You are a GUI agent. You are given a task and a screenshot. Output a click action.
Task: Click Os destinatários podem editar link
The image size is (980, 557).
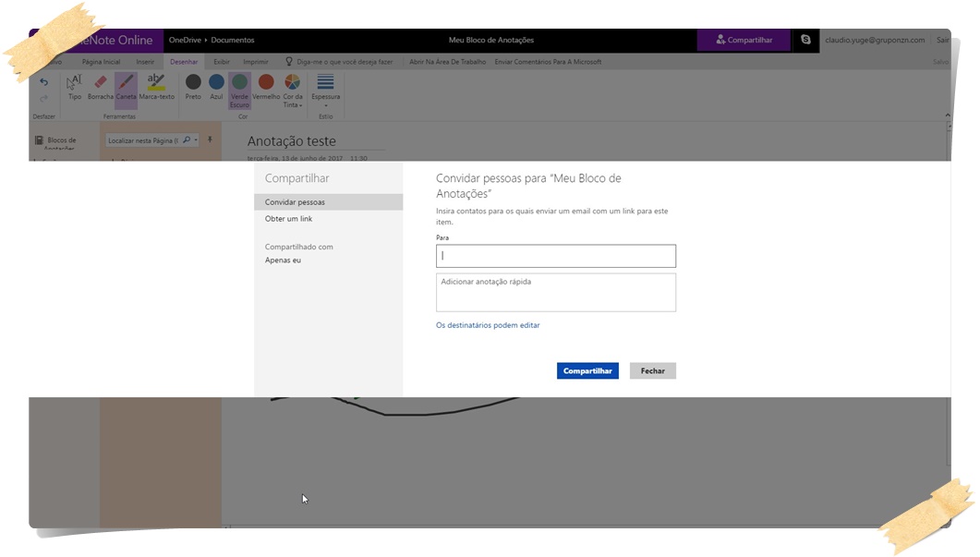488,325
